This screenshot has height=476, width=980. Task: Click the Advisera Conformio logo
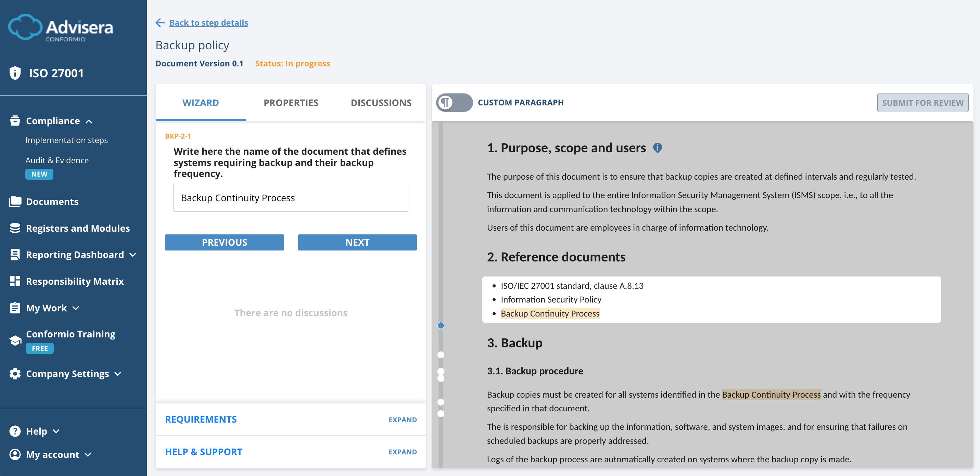(61, 27)
